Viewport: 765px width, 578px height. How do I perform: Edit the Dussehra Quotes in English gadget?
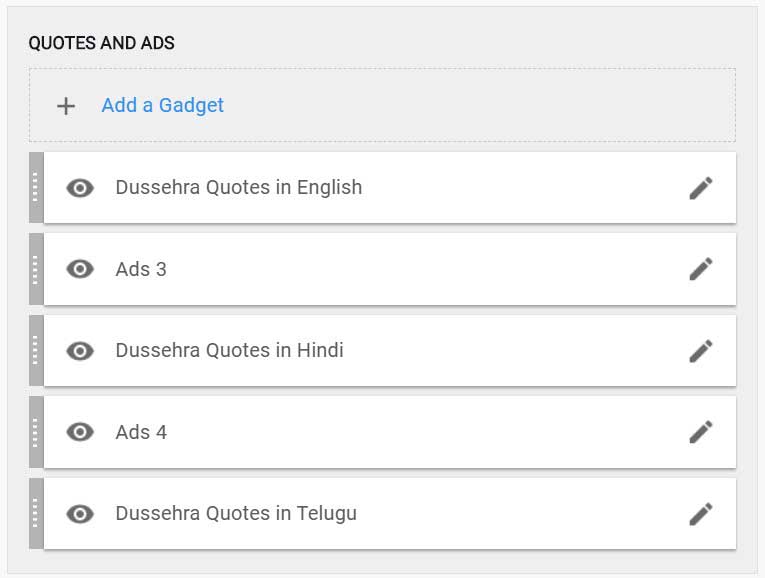click(701, 188)
